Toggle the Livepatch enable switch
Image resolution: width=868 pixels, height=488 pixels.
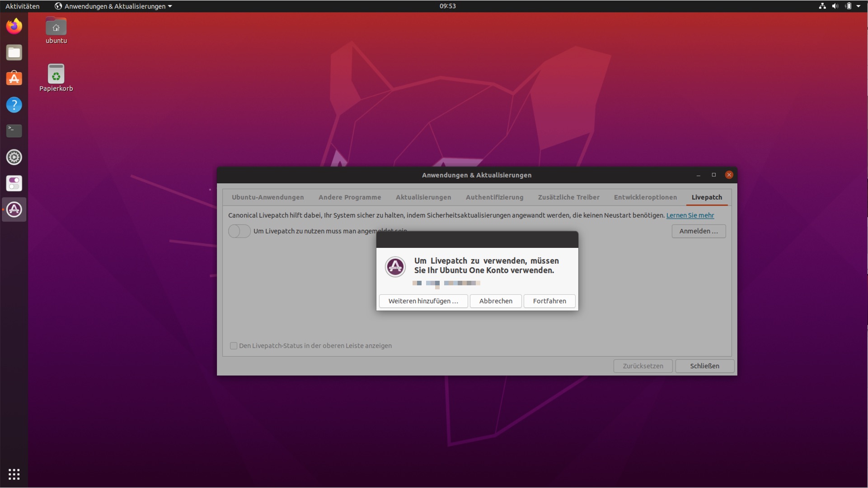(239, 231)
